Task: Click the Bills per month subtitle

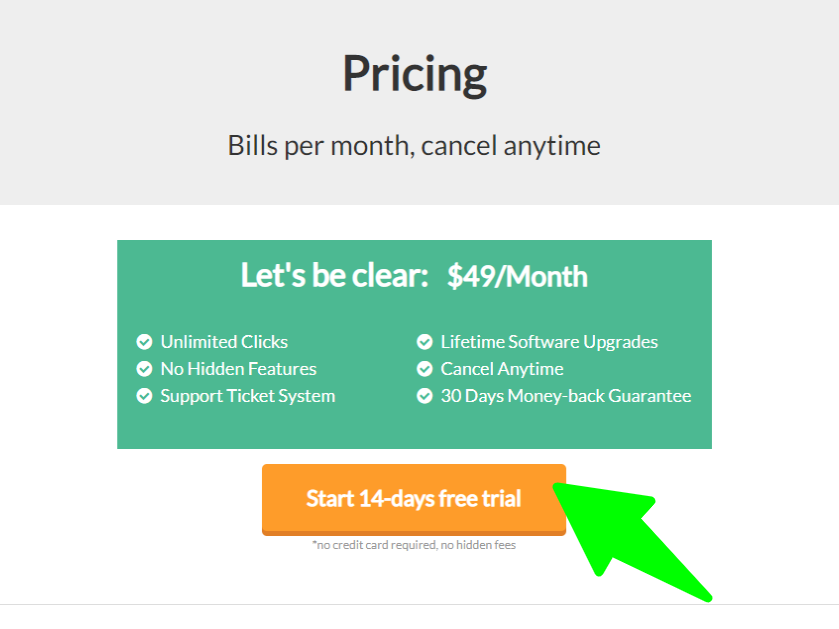Action: (x=414, y=145)
